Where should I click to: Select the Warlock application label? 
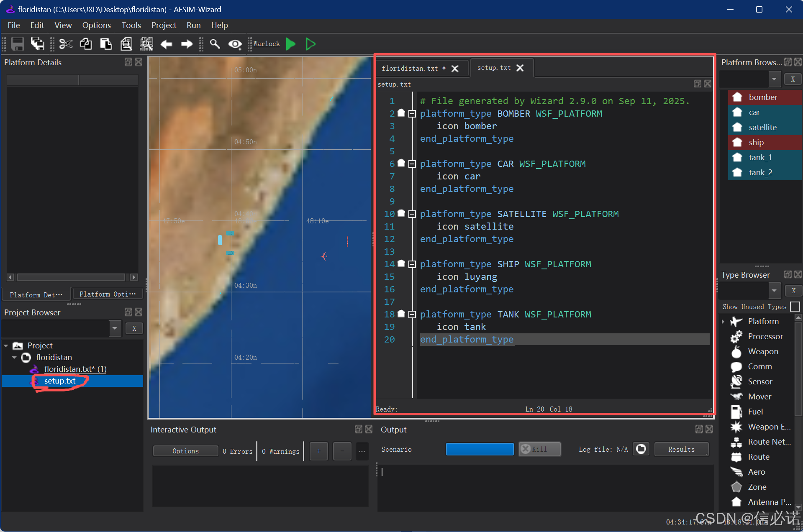click(x=267, y=44)
